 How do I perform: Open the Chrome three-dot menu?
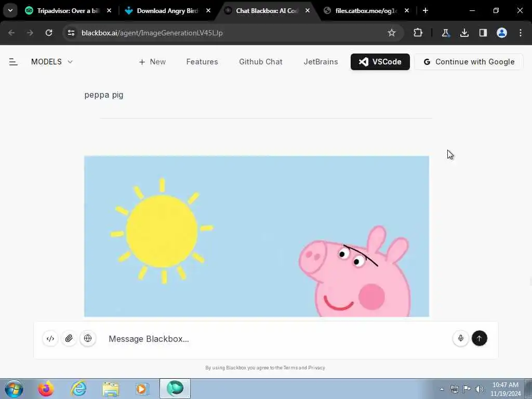tap(521, 33)
